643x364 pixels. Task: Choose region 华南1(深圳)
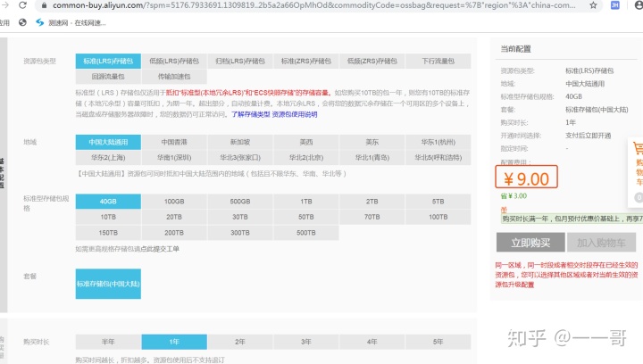tap(174, 158)
